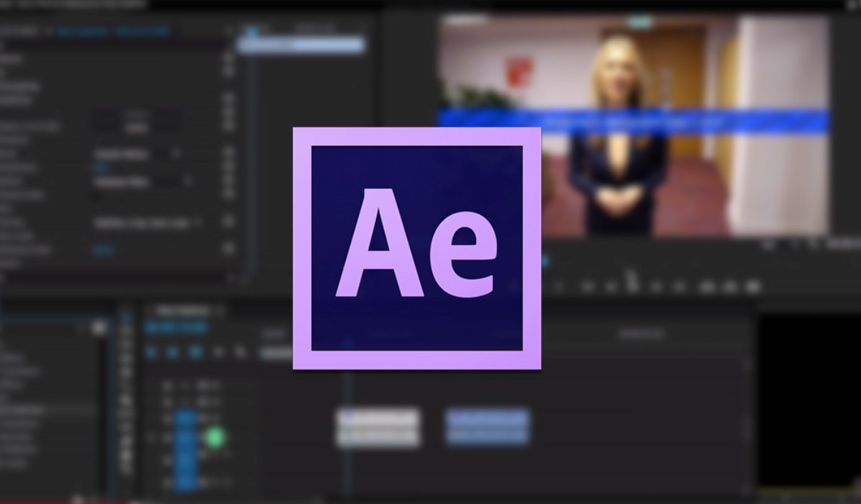
Task: Select the white clip in the timeline
Action: pos(378,426)
